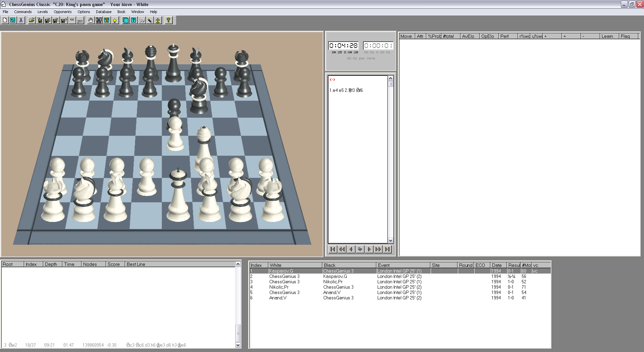The width and height of the screenshot is (644, 352).
Task: Click the new game blank page icon
Action: coord(5,20)
